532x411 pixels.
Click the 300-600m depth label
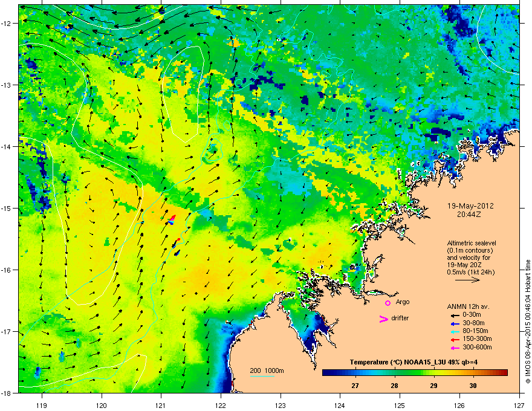click(x=477, y=347)
